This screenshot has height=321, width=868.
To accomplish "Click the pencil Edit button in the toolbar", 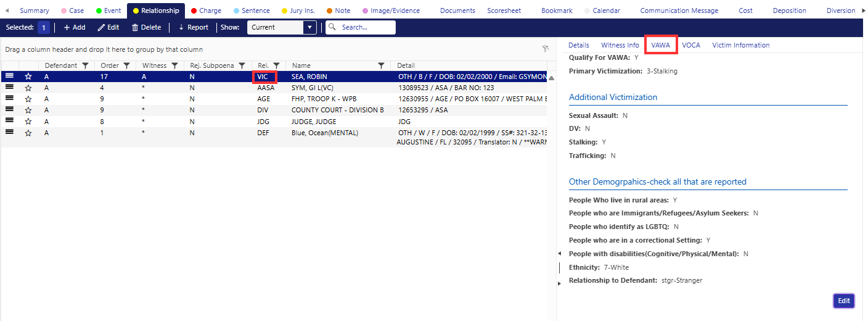I will pyautogui.click(x=108, y=27).
